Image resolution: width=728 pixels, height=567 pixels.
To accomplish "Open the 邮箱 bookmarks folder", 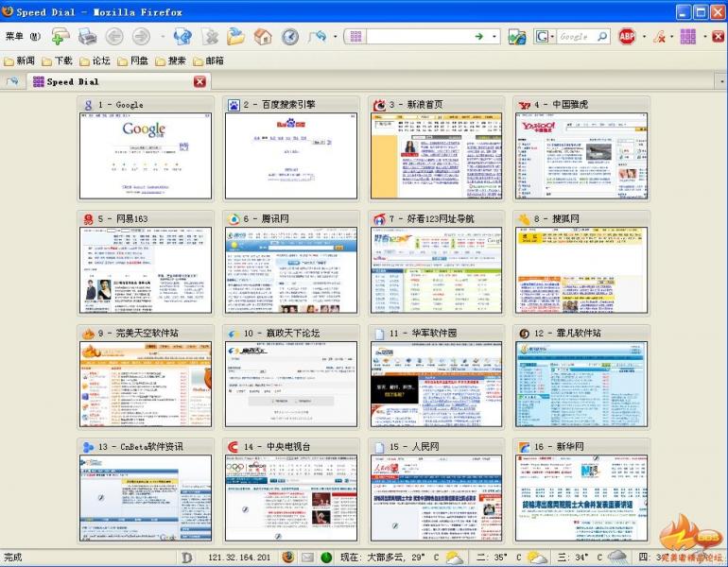I will click(208, 60).
